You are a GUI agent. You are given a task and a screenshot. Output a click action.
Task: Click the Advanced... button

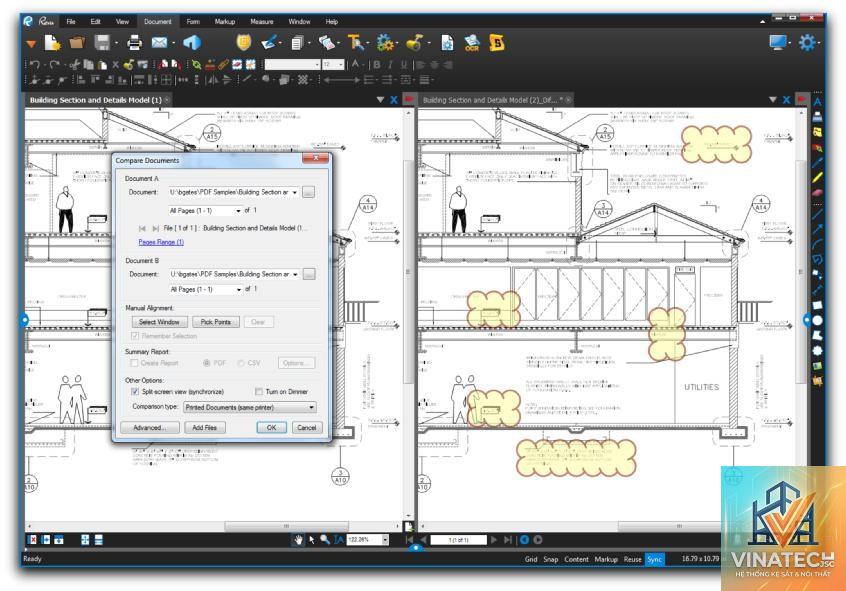(x=149, y=427)
